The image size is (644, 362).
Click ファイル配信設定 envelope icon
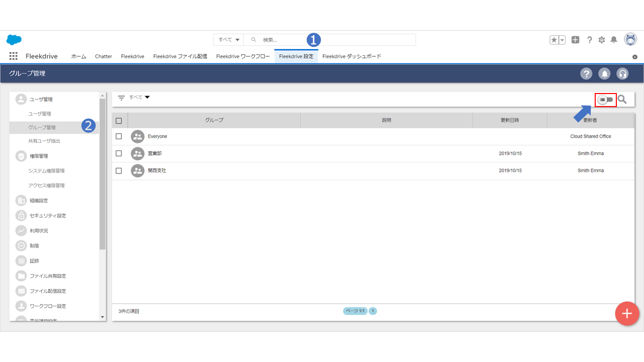tap(21, 291)
